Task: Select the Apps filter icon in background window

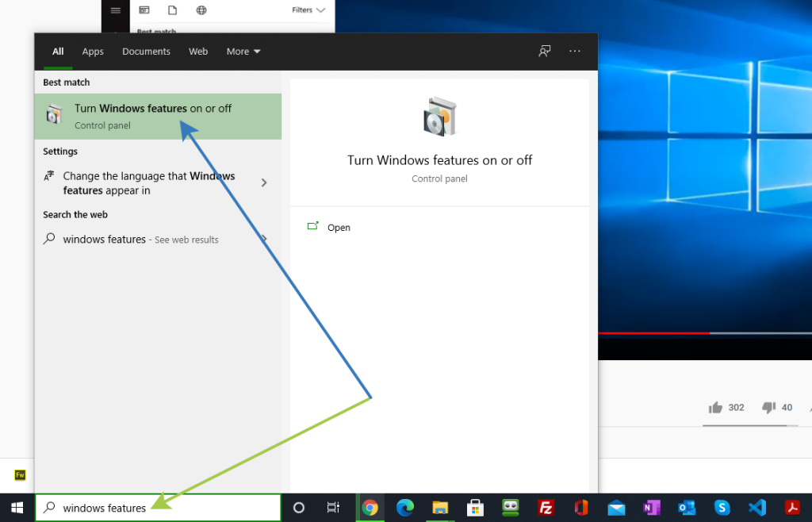Action: click(x=144, y=10)
